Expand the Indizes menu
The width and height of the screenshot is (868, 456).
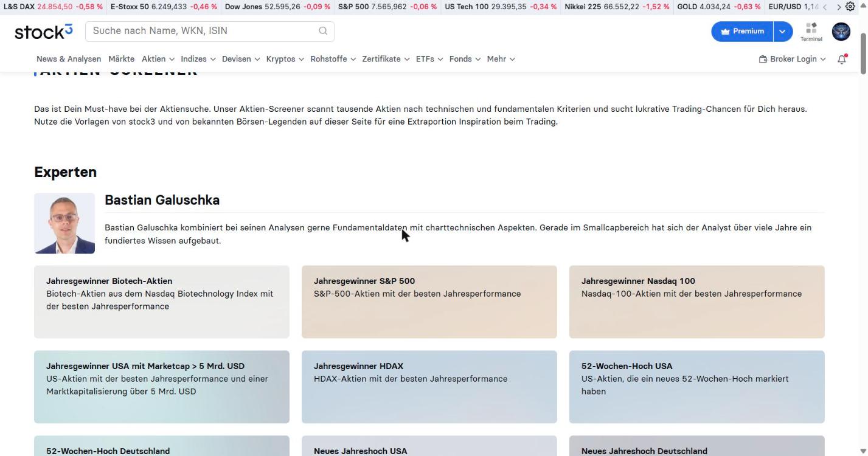198,59
